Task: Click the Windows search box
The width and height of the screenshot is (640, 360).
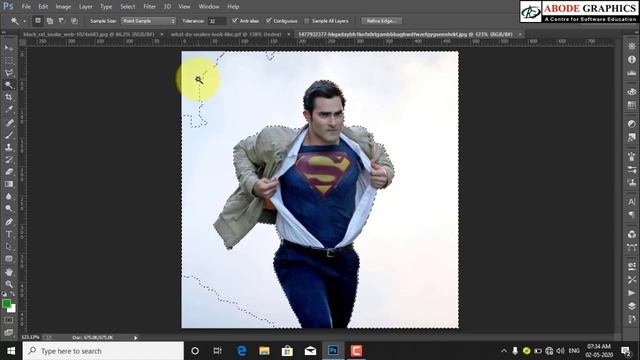Action: click(x=103, y=351)
